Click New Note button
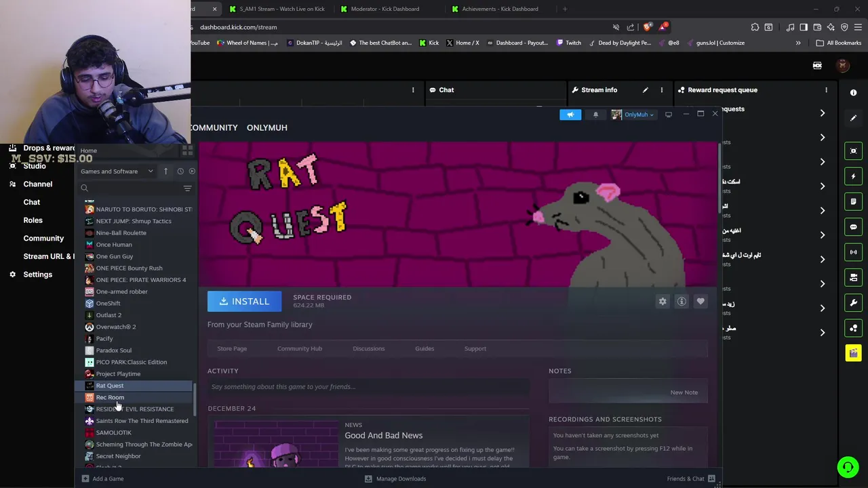This screenshot has width=868, height=488. pos(684,392)
